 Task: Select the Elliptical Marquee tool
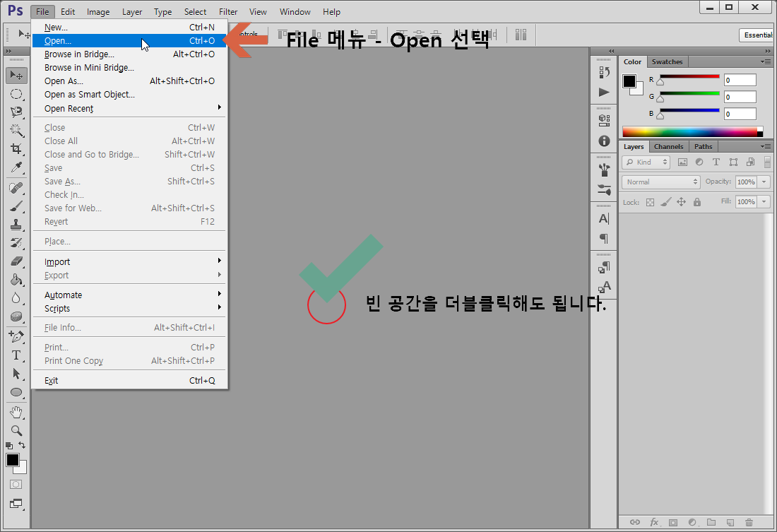coord(16,94)
